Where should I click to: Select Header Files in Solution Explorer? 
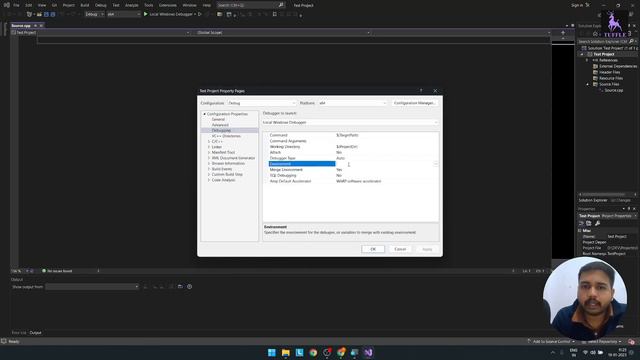click(x=609, y=72)
